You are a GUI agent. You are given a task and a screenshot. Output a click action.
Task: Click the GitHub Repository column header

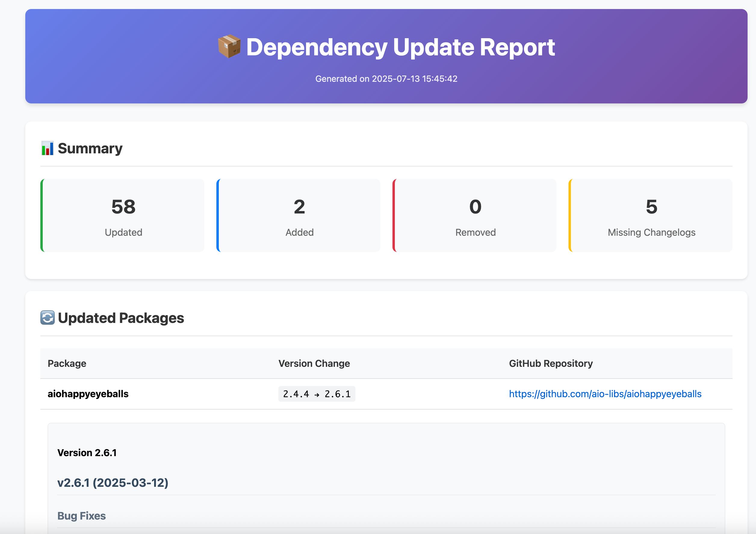(x=550, y=363)
